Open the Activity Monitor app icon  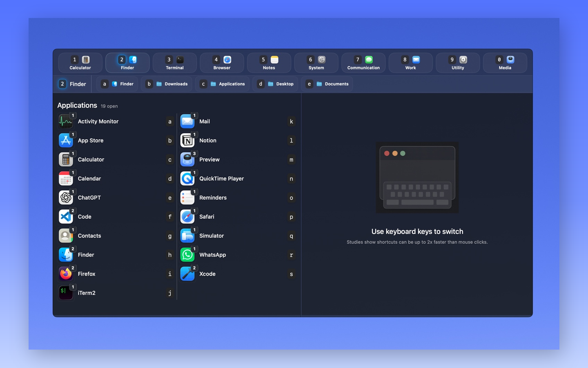(66, 121)
